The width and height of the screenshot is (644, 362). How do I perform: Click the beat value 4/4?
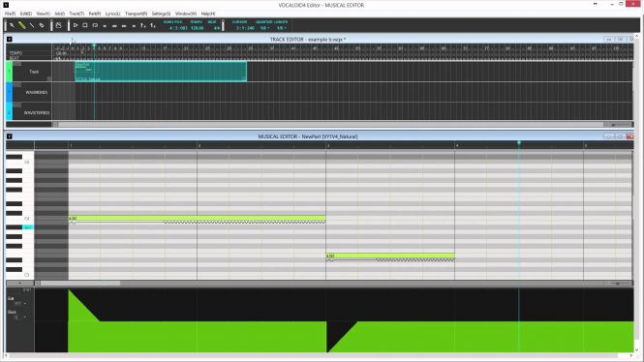click(217, 28)
